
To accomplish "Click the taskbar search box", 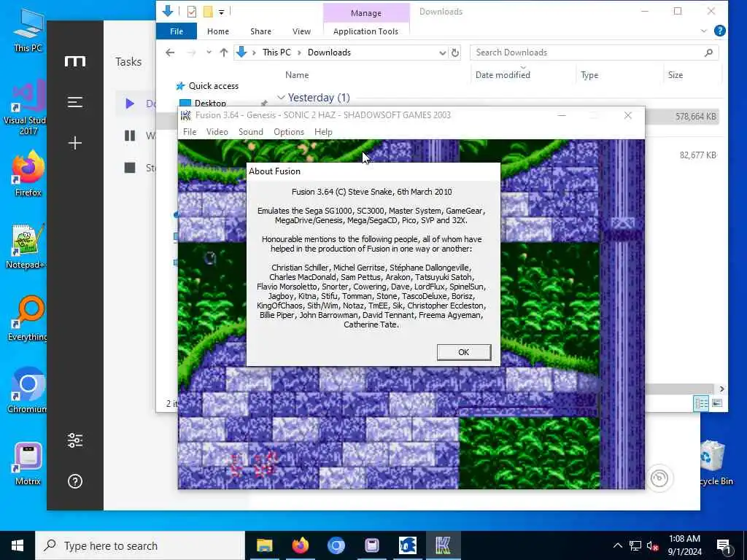I will pyautogui.click(x=140, y=545).
